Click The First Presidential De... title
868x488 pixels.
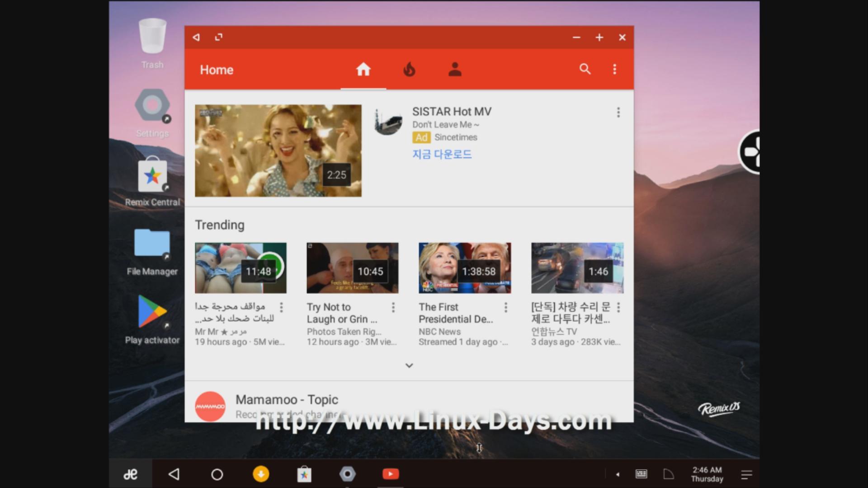[x=456, y=313]
